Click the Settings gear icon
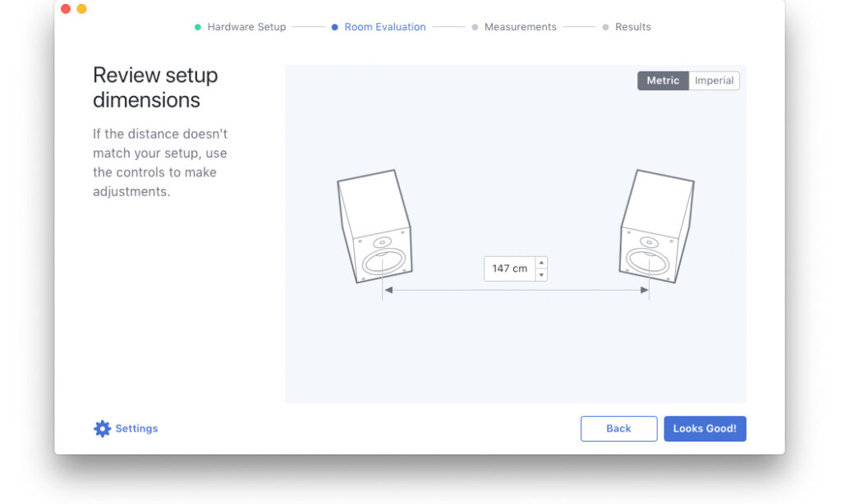The height and width of the screenshot is (504, 841). tap(102, 428)
